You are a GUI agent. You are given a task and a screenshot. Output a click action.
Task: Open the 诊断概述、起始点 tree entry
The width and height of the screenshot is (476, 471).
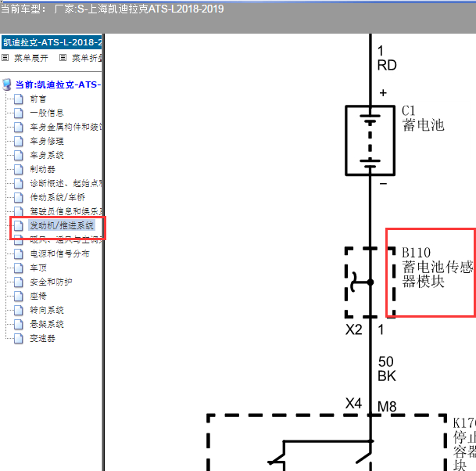(x=66, y=183)
